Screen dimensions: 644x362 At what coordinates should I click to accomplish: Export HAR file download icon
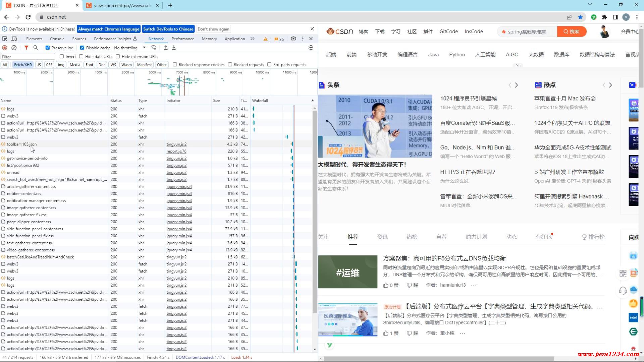174,48
